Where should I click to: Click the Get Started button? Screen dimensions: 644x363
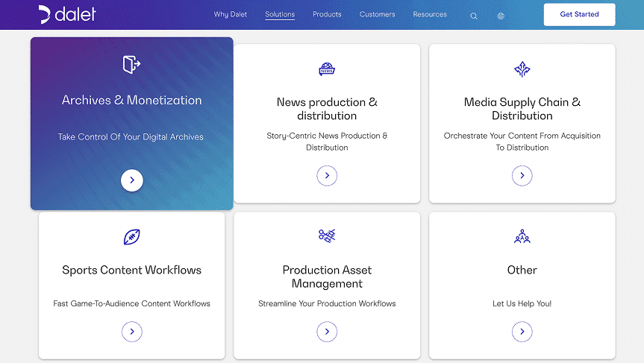click(x=579, y=14)
